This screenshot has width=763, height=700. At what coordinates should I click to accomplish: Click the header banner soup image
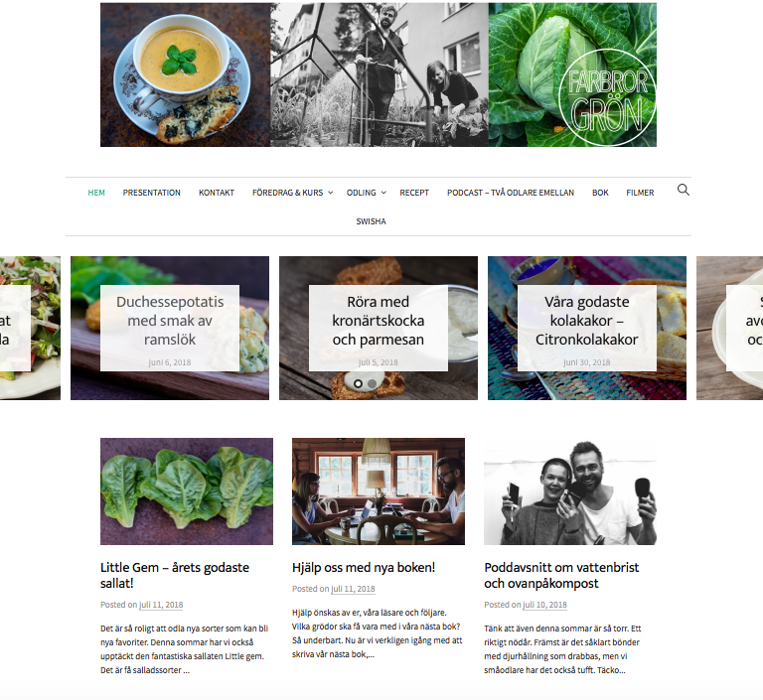click(186, 74)
